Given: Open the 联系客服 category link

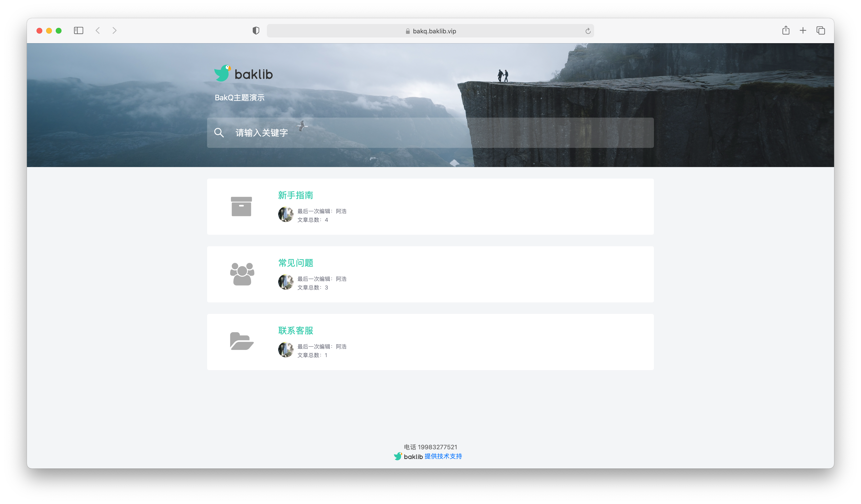Looking at the screenshot, I should tap(295, 330).
